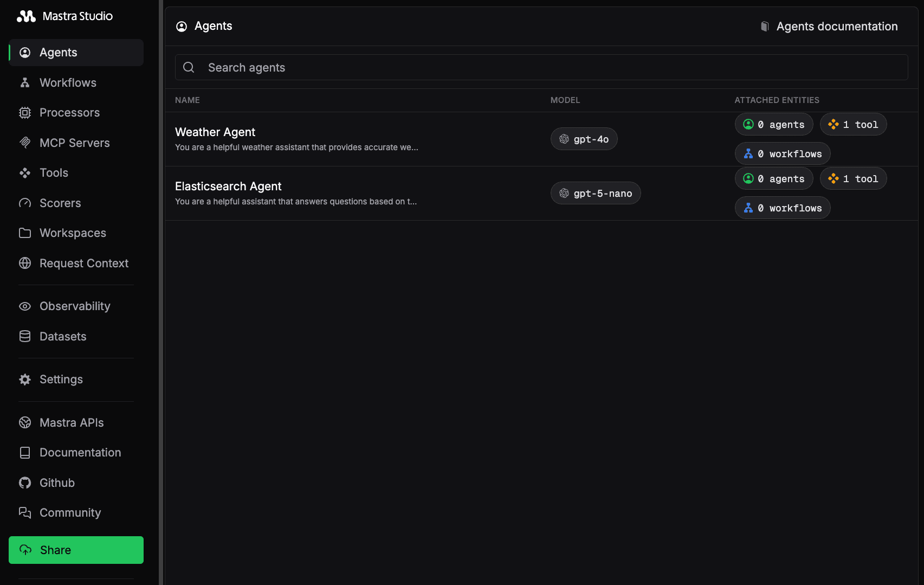924x585 pixels.
Task: Open the Elasticsearch Agent entry
Action: 228,186
